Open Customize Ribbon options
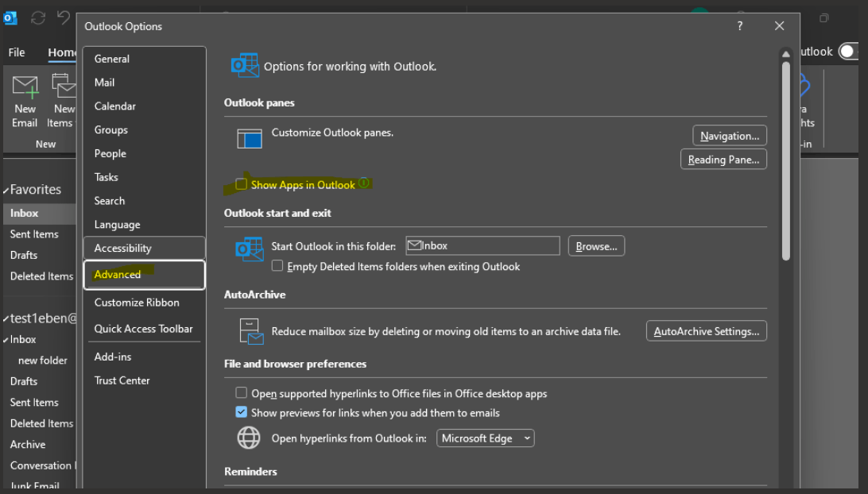The image size is (868, 494). pos(145,303)
